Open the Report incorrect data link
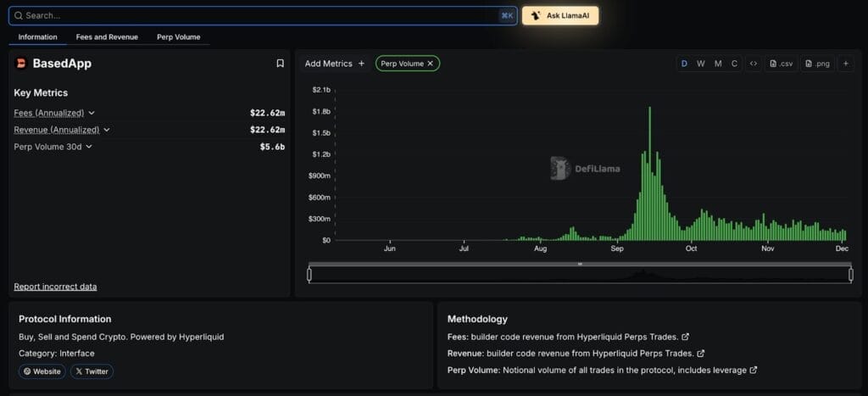This screenshot has height=396, width=868. coord(55,287)
